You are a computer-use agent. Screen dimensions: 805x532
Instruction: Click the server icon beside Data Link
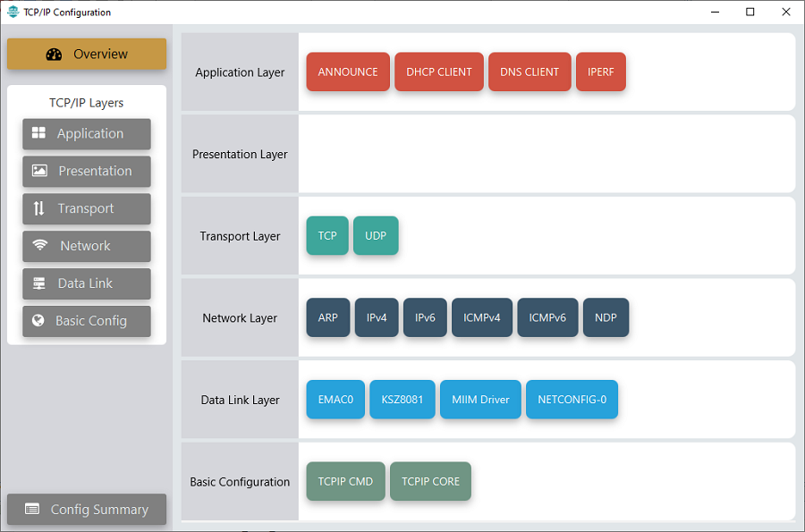coord(39,283)
